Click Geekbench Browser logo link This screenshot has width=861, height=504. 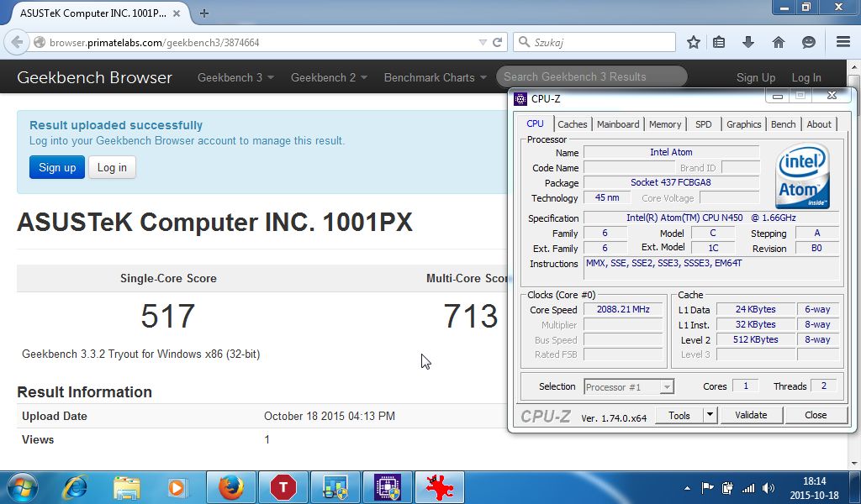click(x=94, y=77)
